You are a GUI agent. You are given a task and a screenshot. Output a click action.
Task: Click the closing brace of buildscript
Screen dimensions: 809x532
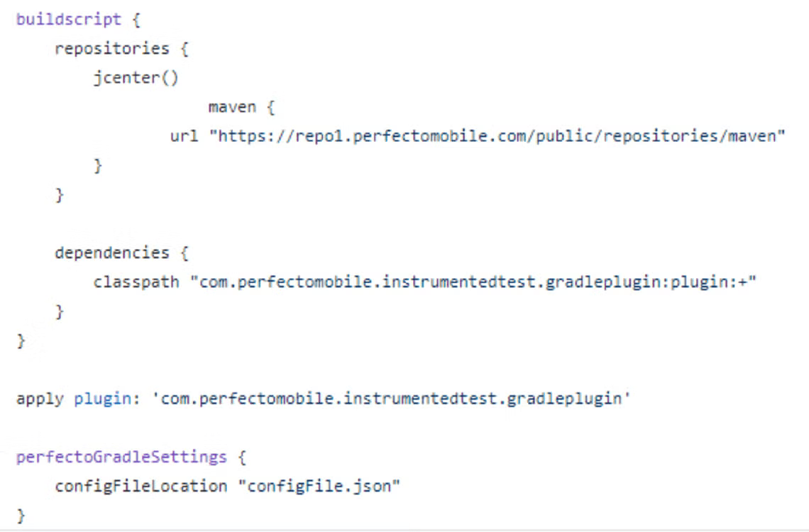pos(21,341)
